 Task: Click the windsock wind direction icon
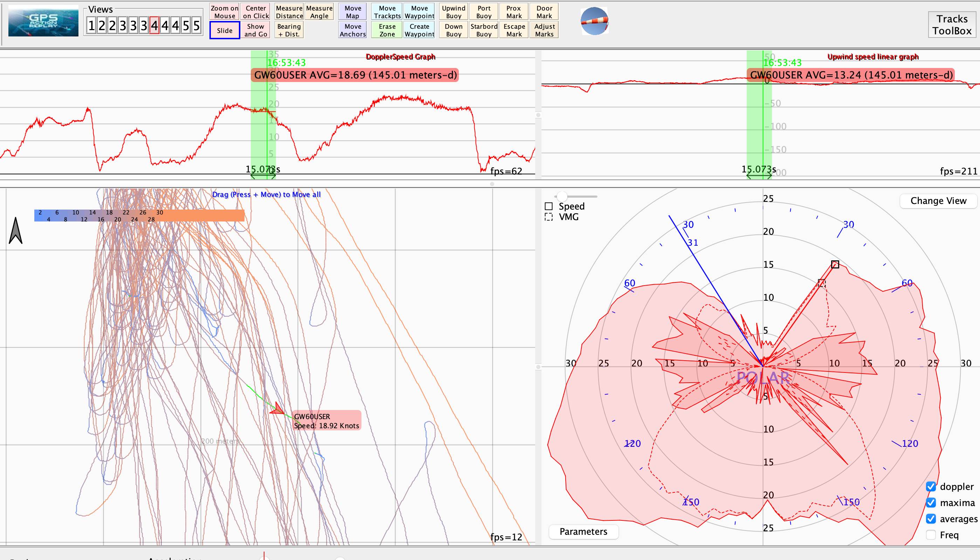[x=594, y=21]
